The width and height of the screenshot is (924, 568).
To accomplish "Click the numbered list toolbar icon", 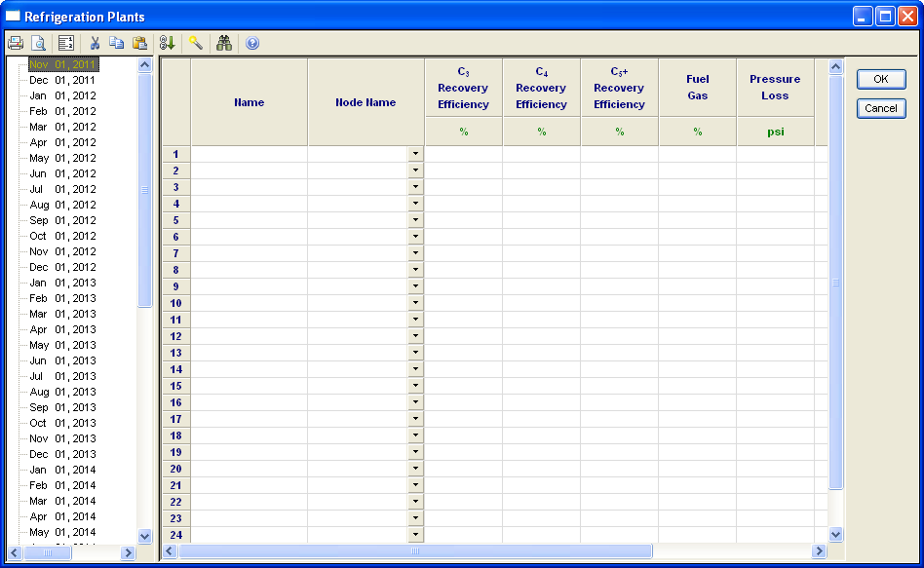I will coord(66,43).
